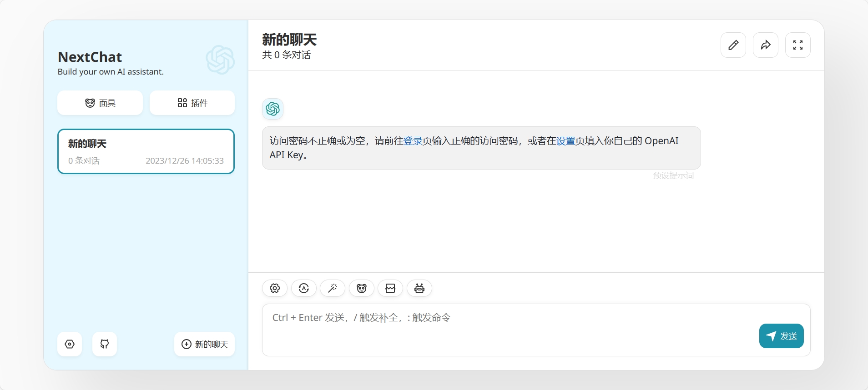Select the 新的聊天 conversation card
Viewport: 868px width, 390px height.
pos(146,151)
